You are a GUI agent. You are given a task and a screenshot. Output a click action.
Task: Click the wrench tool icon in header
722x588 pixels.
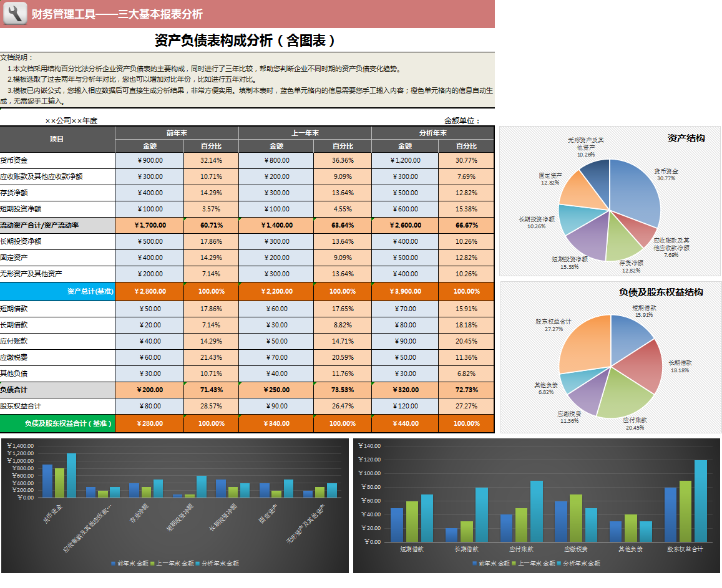[x=15, y=13]
